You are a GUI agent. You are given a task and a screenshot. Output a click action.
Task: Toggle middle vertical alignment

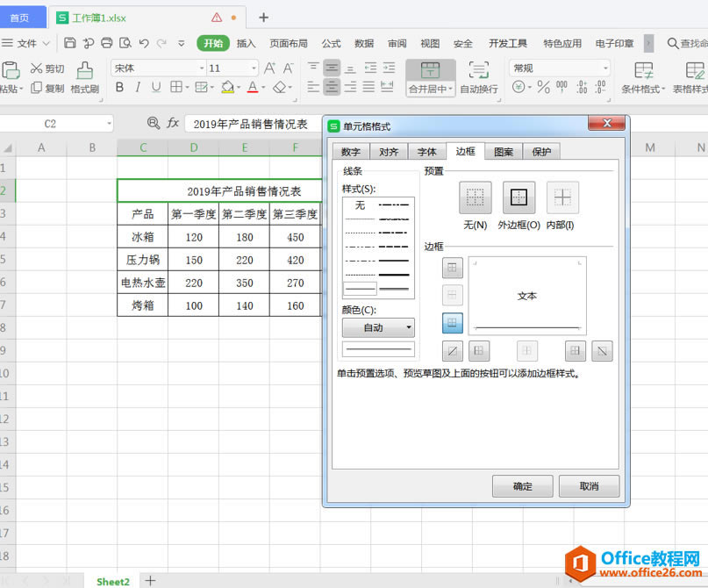click(332, 68)
